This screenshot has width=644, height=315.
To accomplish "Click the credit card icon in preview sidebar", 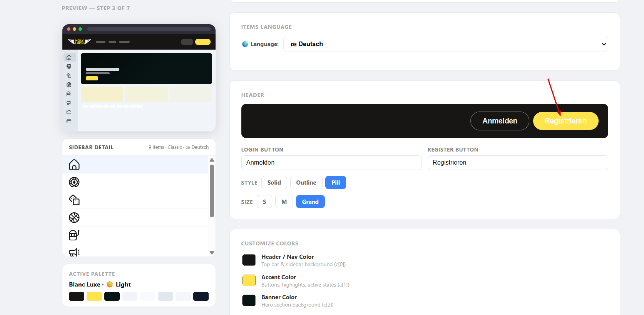I will (69, 121).
